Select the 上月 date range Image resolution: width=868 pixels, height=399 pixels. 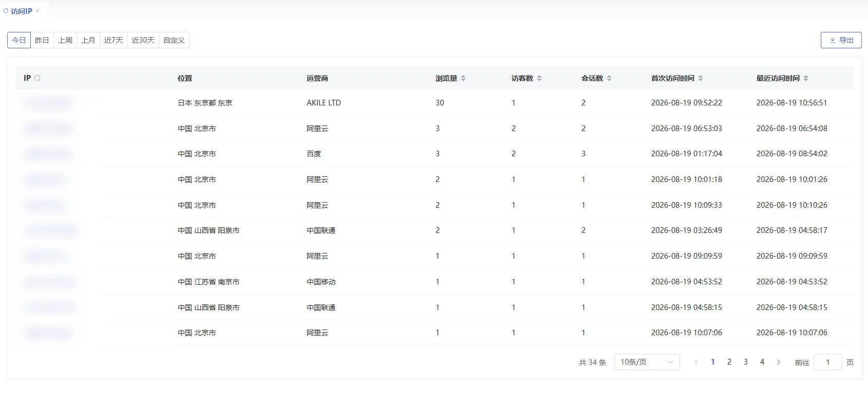coord(88,40)
